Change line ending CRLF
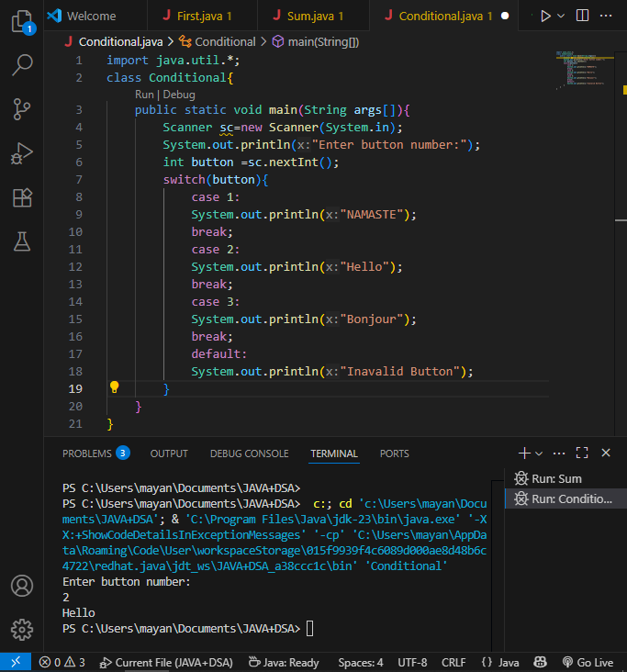Viewport: 627px width, 672px height. click(453, 663)
